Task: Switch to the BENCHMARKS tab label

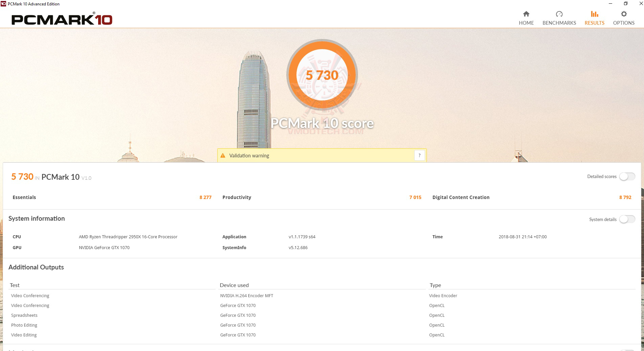Action: [559, 23]
